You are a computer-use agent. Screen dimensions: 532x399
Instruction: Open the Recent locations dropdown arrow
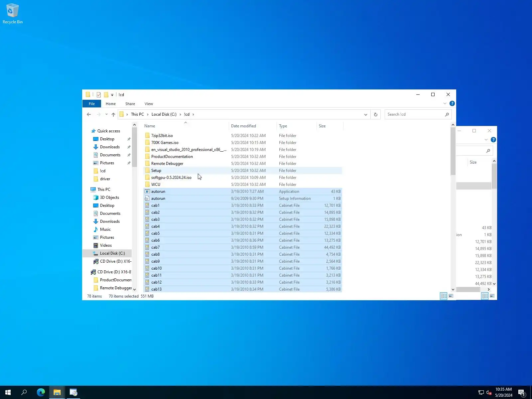(x=106, y=114)
